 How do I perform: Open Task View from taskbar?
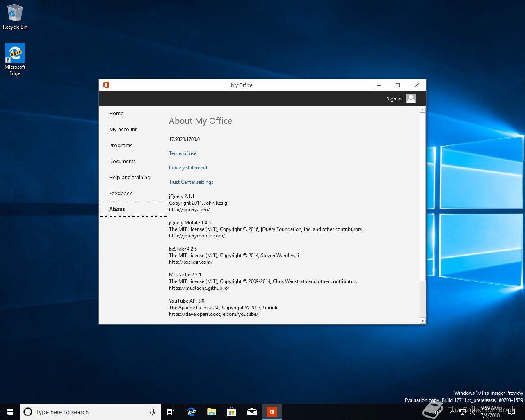171,412
